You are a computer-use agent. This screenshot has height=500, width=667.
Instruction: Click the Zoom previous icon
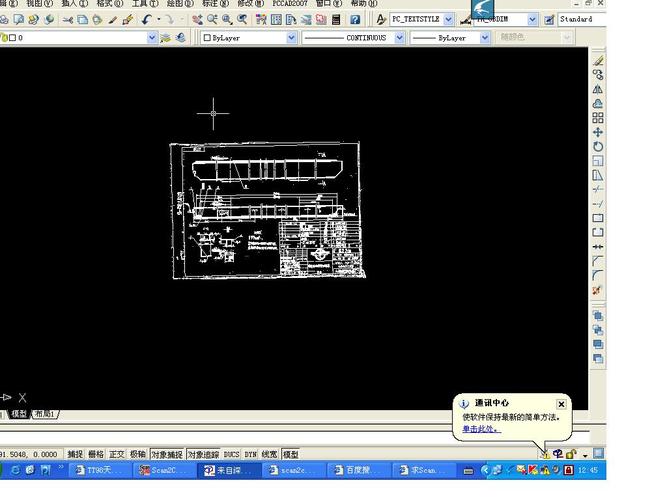point(242,20)
